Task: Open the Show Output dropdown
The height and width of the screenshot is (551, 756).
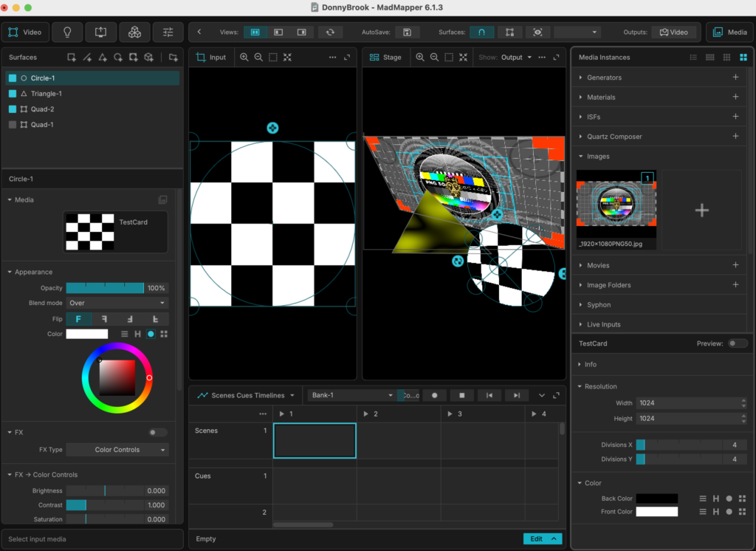Action: click(516, 57)
